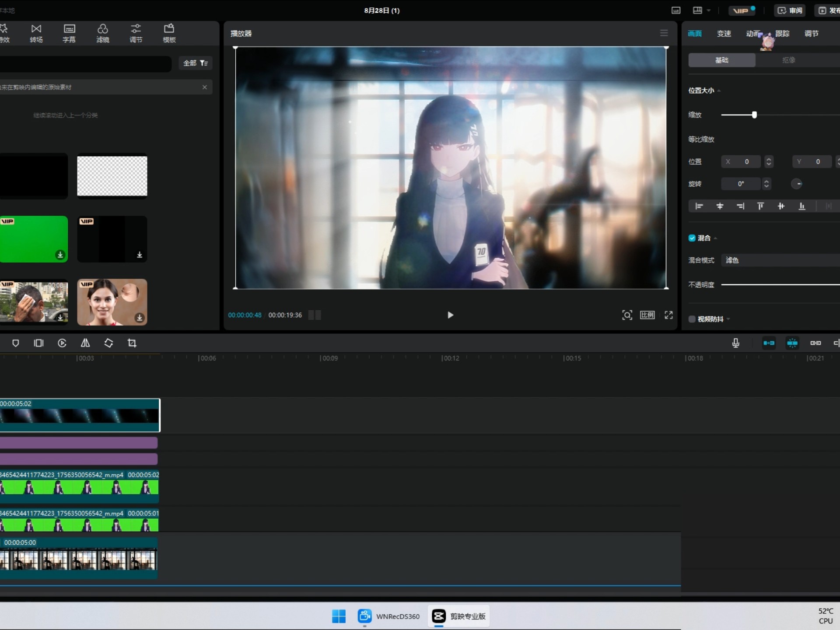
Task: Switch to the 变速 speed tab
Action: (x=724, y=34)
